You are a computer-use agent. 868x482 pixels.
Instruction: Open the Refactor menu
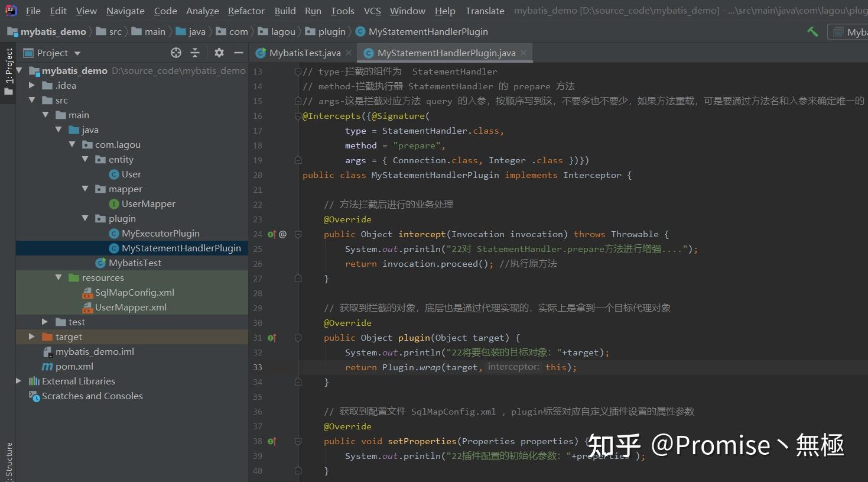[x=246, y=11]
